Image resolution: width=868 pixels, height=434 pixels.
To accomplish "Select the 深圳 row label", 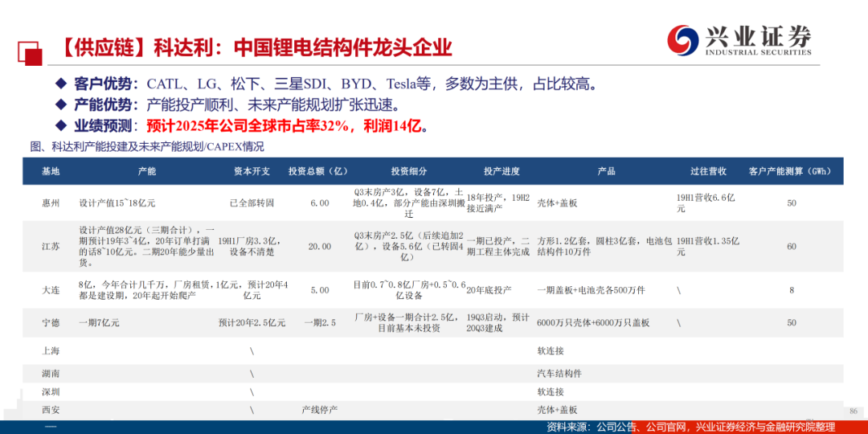I will pyautogui.click(x=50, y=392).
